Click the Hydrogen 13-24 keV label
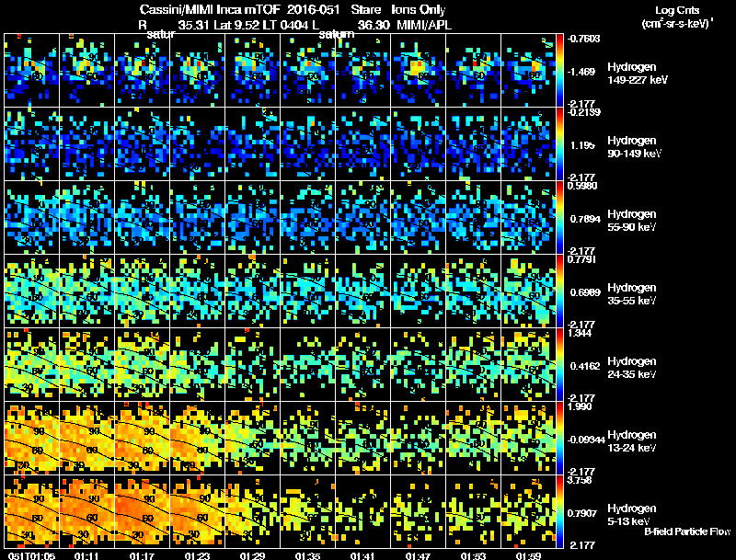 point(631,441)
